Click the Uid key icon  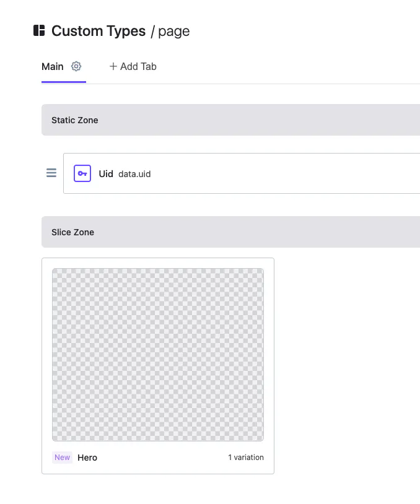point(82,173)
